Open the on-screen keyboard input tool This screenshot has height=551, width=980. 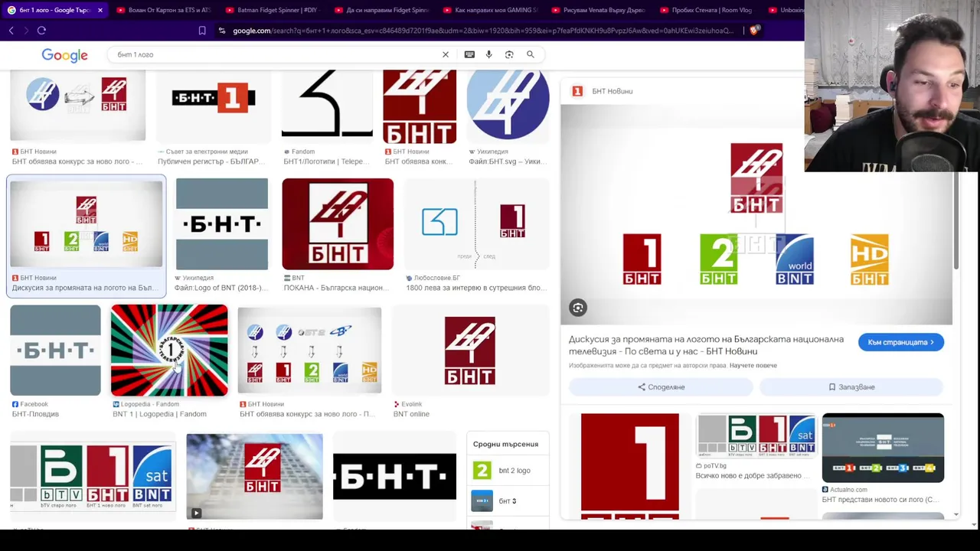469,54
